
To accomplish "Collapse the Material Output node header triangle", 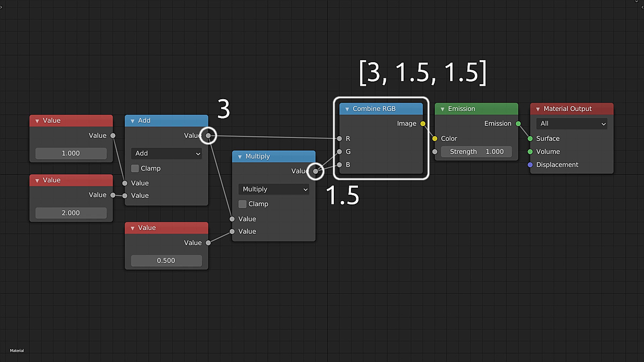I will coord(538,109).
